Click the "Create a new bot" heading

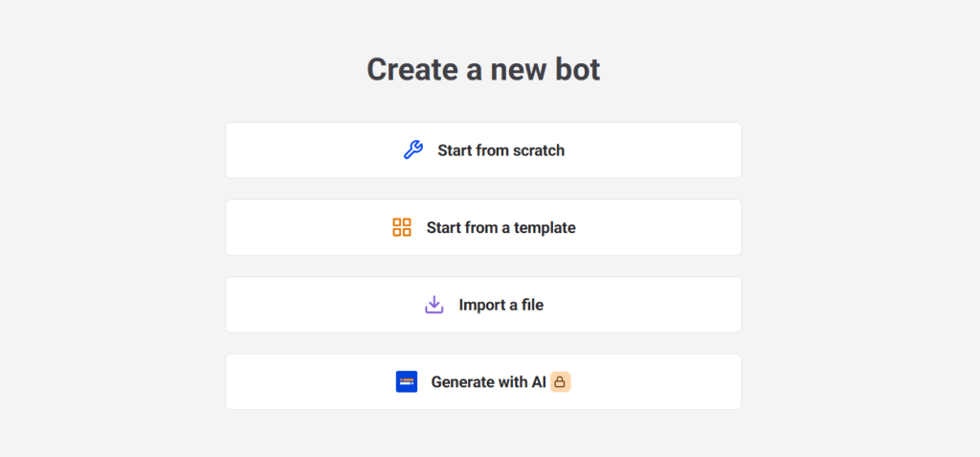(x=483, y=70)
